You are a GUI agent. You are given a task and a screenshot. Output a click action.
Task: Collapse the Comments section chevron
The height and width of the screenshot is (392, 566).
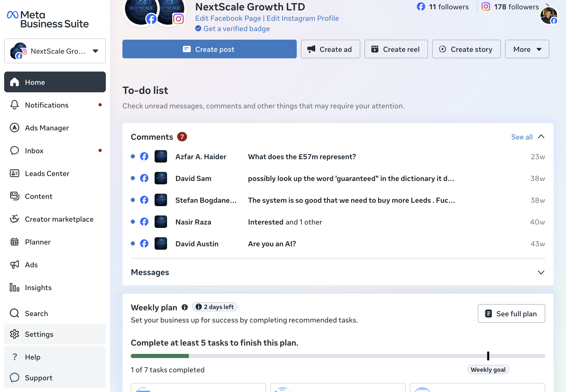pyautogui.click(x=541, y=137)
